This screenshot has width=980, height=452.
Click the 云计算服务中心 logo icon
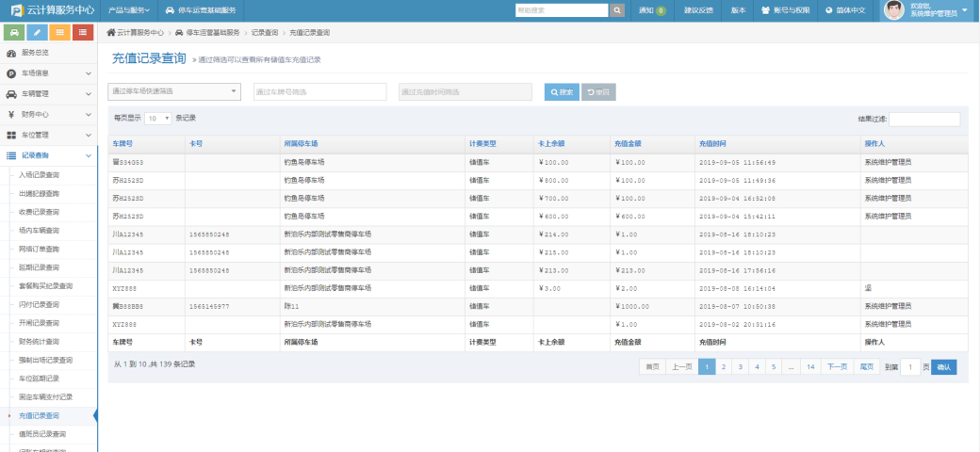15,10
